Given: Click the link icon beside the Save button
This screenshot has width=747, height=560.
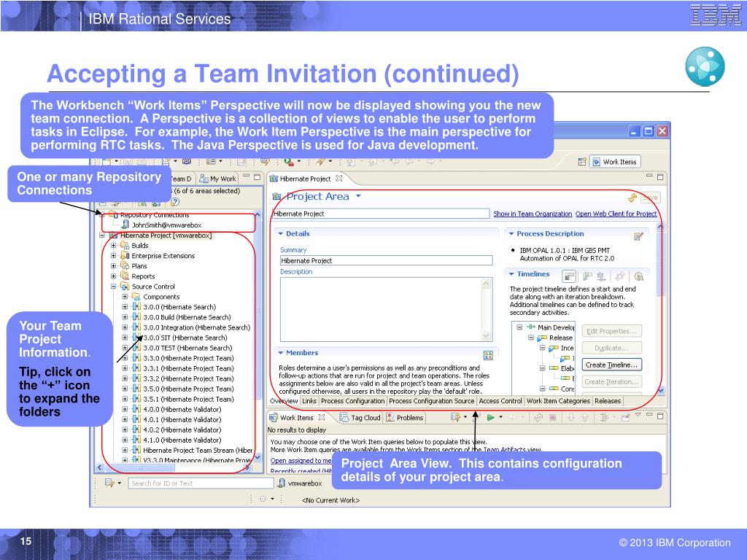Looking at the screenshot, I should tap(632, 197).
